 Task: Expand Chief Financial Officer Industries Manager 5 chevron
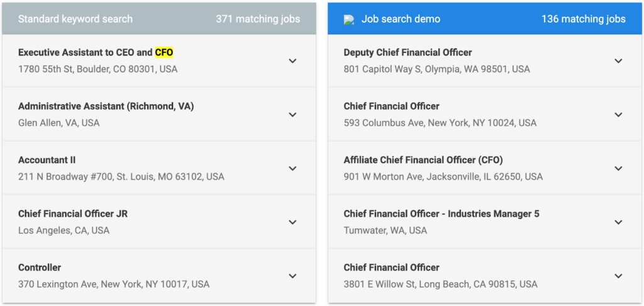618,222
